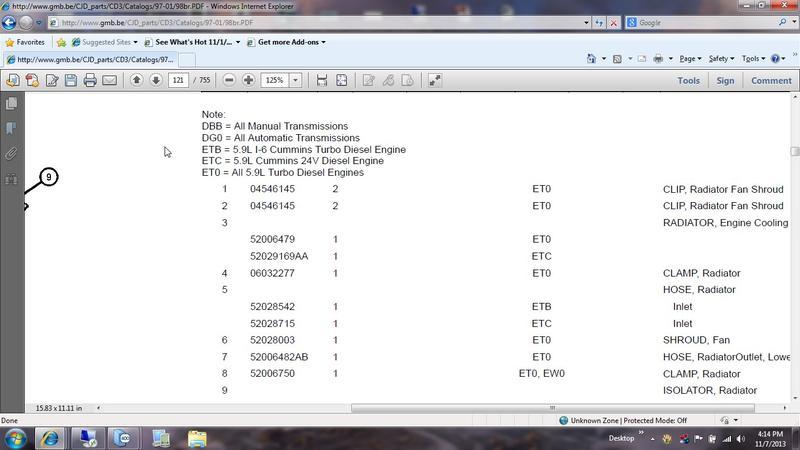
Task: Click the address bar URL field
Action: pos(319,22)
